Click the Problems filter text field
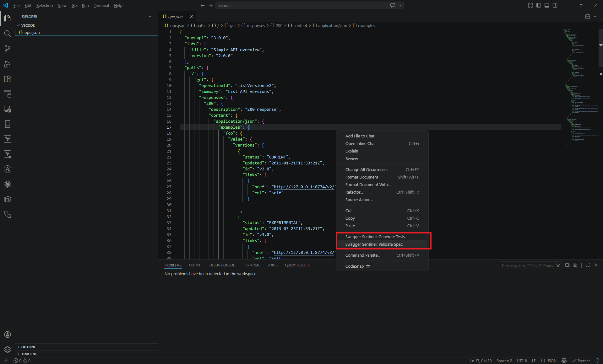The width and height of the screenshot is (603, 364). tap(528, 265)
